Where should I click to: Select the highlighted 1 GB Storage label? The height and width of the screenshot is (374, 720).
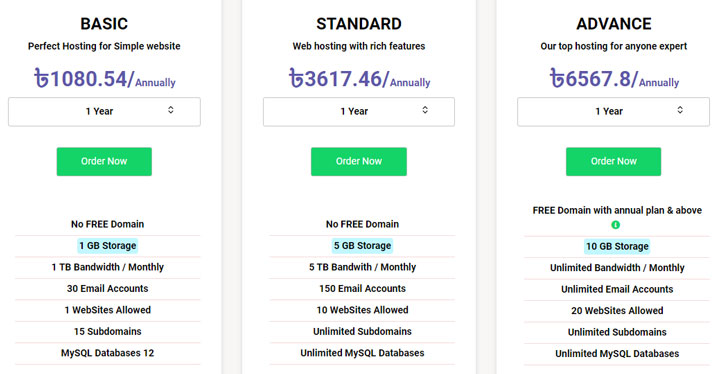(x=107, y=246)
